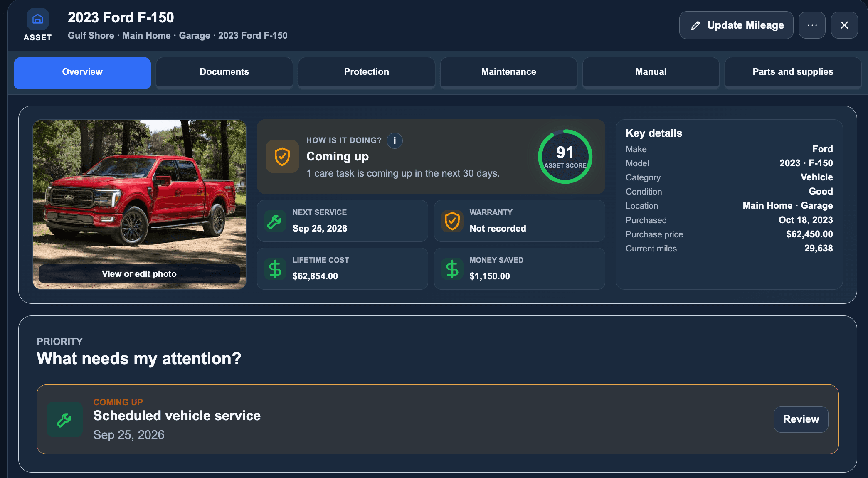The image size is (868, 478).
Task: Click the '2023 Ford F-150' title
Action: (121, 17)
